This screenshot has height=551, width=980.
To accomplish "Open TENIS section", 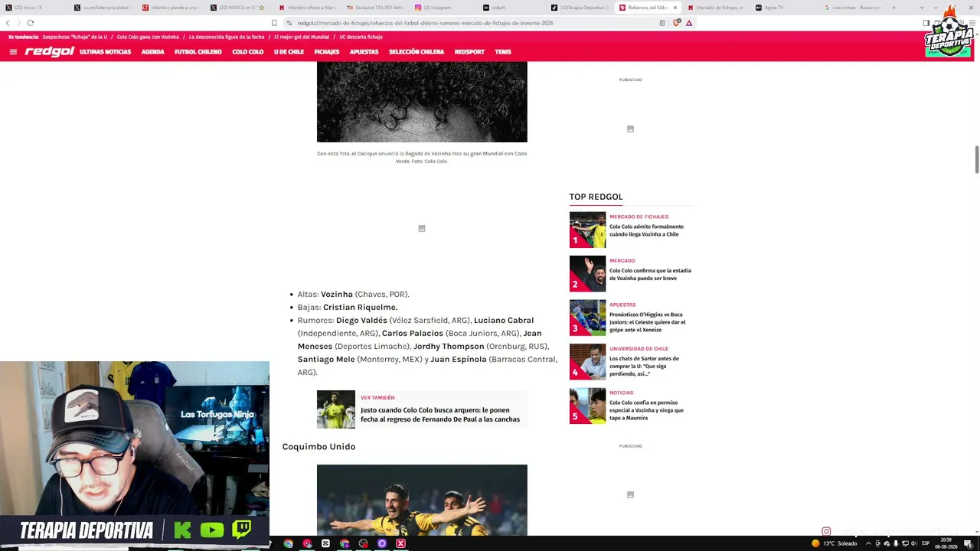I will [503, 52].
